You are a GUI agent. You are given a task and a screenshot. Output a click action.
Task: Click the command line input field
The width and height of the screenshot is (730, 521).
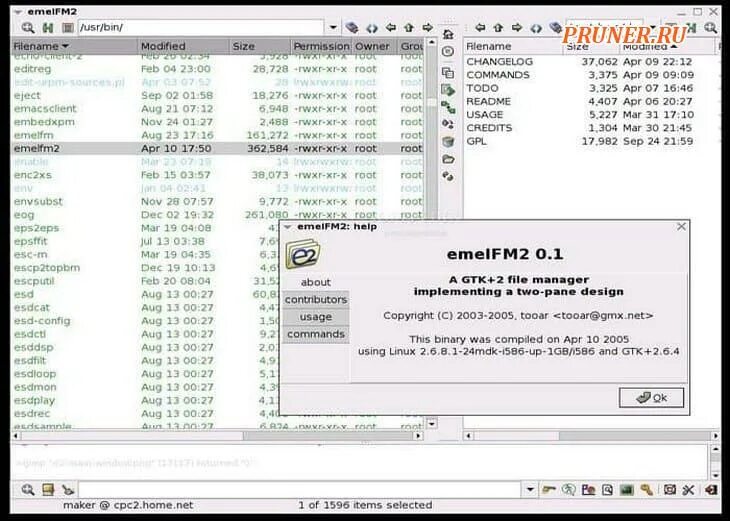pos(300,489)
